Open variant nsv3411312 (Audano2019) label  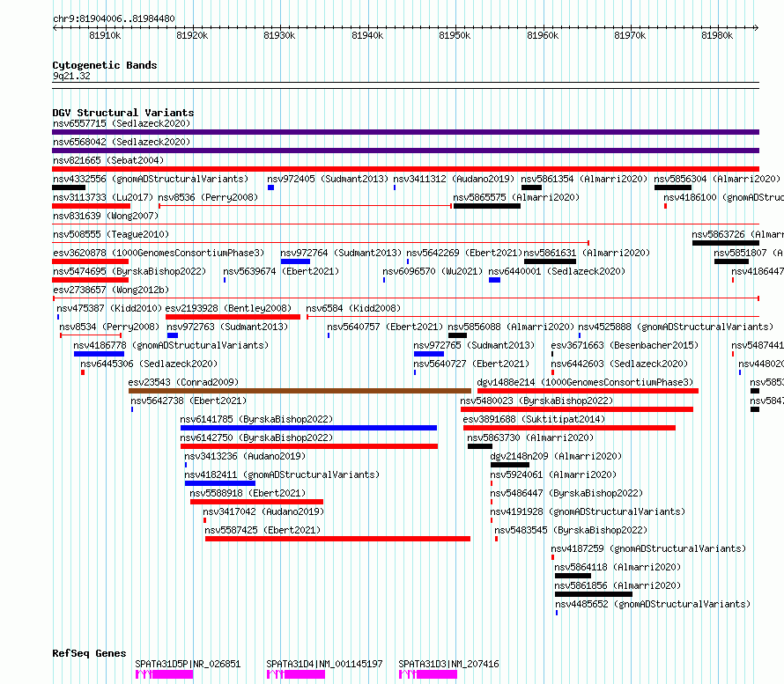tap(454, 179)
